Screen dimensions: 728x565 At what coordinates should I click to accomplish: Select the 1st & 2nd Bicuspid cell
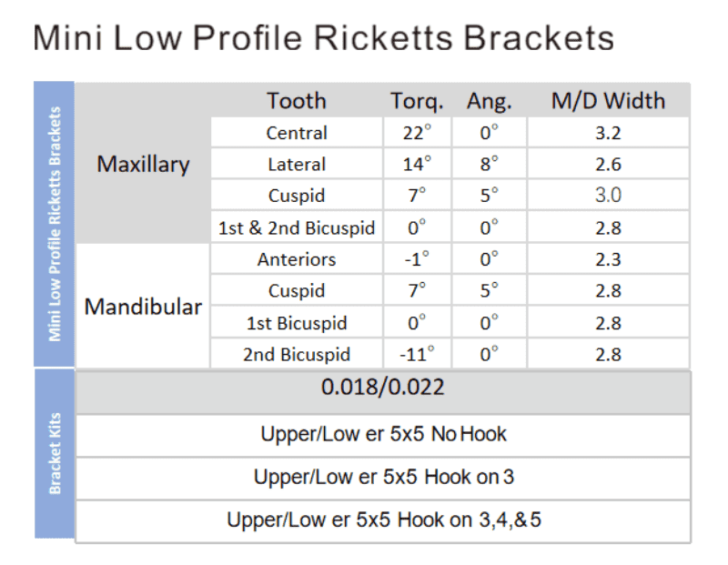click(297, 228)
